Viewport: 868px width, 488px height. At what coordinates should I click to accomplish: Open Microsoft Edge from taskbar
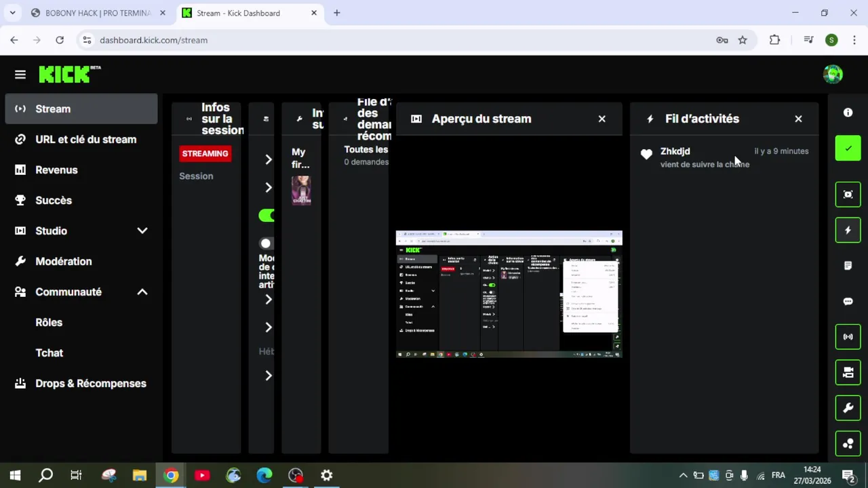point(264,475)
